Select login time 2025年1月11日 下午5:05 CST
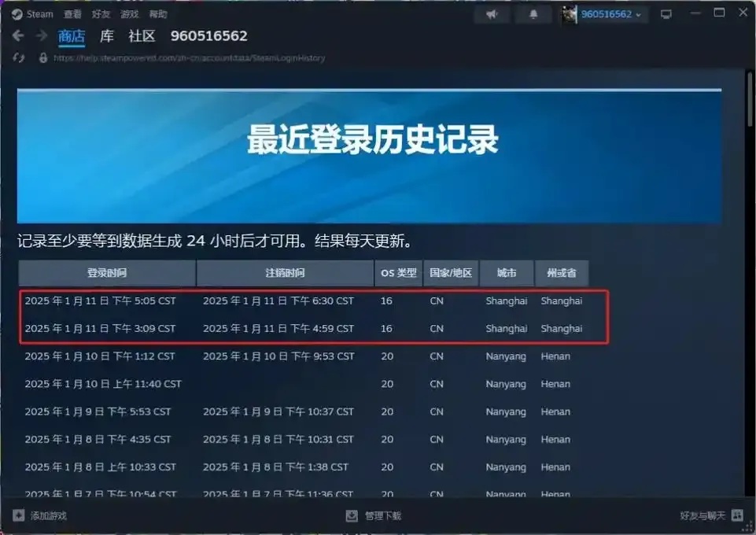756x535 pixels. [x=100, y=301]
